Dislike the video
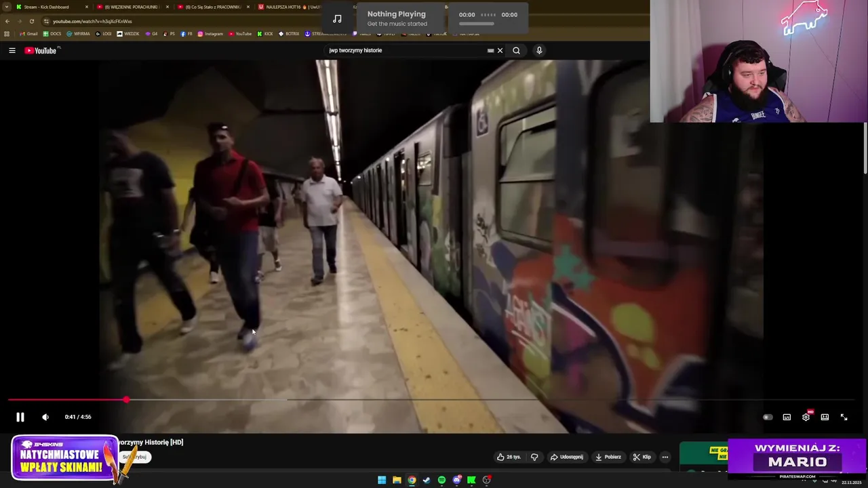This screenshot has width=868, height=488. (534, 457)
